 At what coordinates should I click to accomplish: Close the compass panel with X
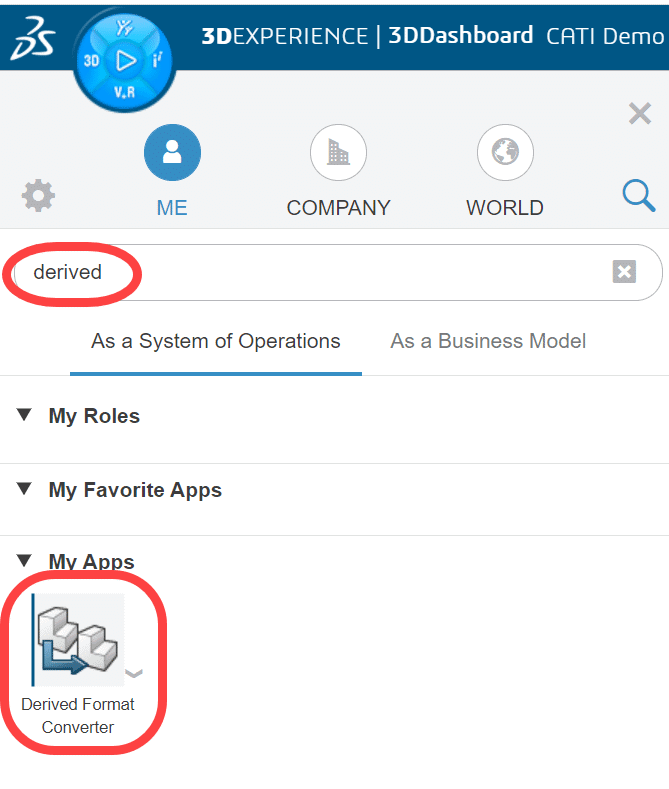pyautogui.click(x=640, y=113)
